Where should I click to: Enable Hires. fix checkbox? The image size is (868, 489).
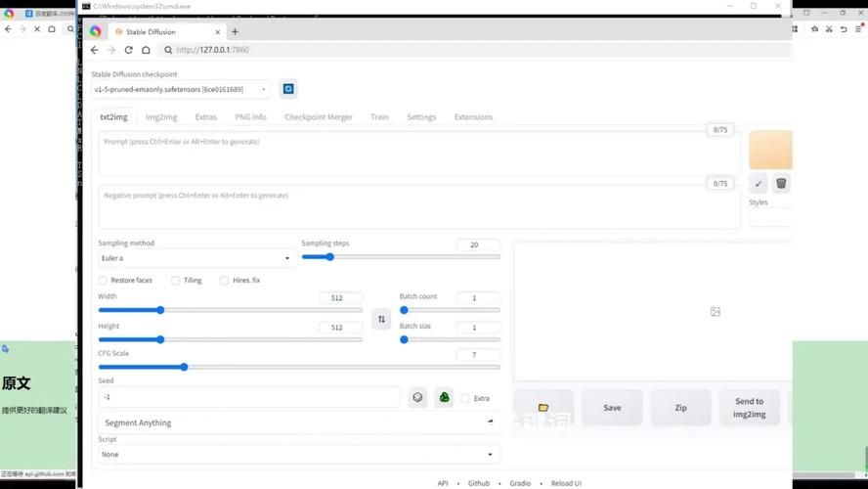[x=224, y=281]
